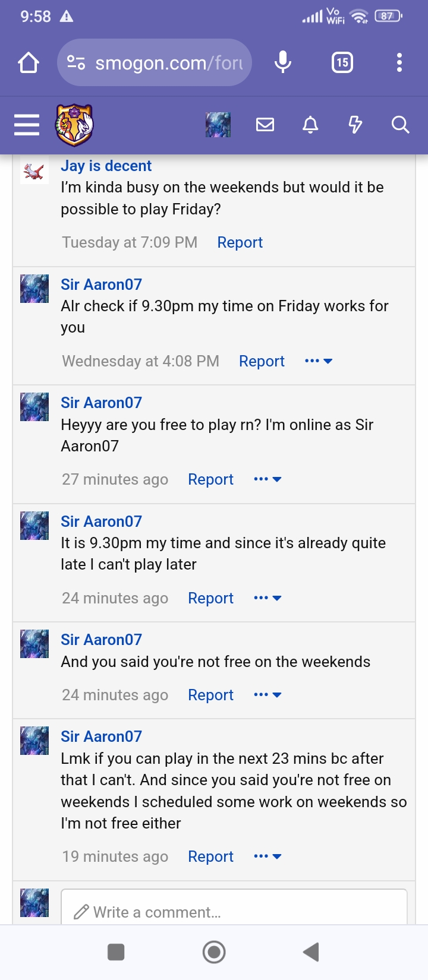Open the browser tab switcher showing 15

[x=342, y=62]
